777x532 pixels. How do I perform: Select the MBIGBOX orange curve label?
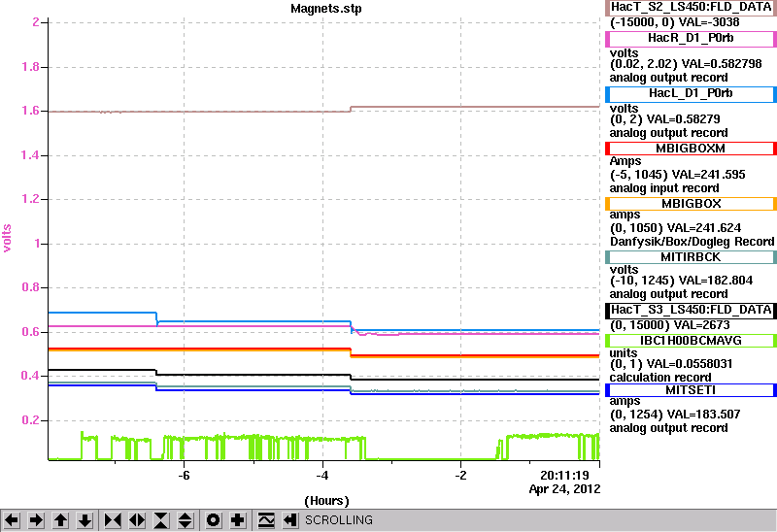pos(691,204)
